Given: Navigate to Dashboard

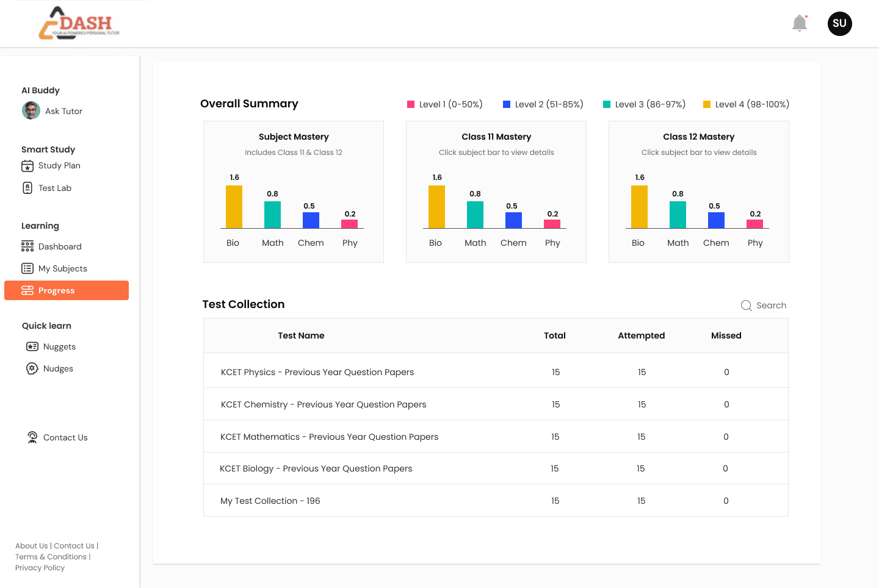Looking at the screenshot, I should (x=60, y=246).
